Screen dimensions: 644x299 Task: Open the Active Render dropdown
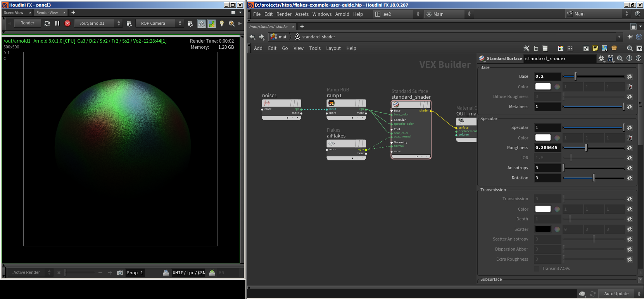pos(30,273)
